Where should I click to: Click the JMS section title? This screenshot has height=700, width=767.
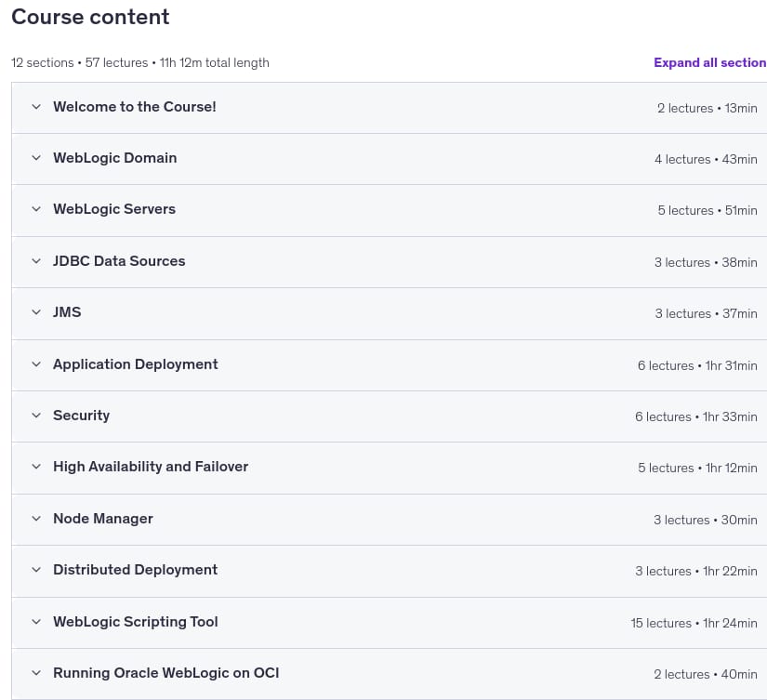67,312
